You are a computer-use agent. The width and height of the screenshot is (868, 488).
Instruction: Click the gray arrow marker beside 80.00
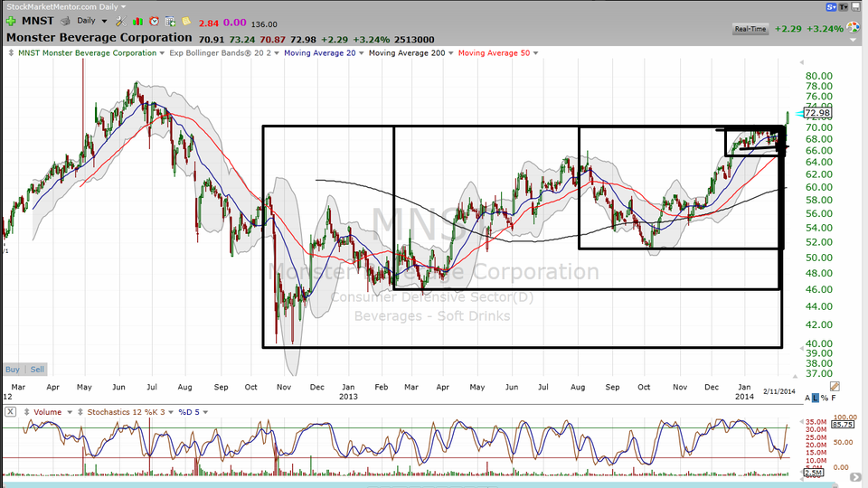click(801, 62)
